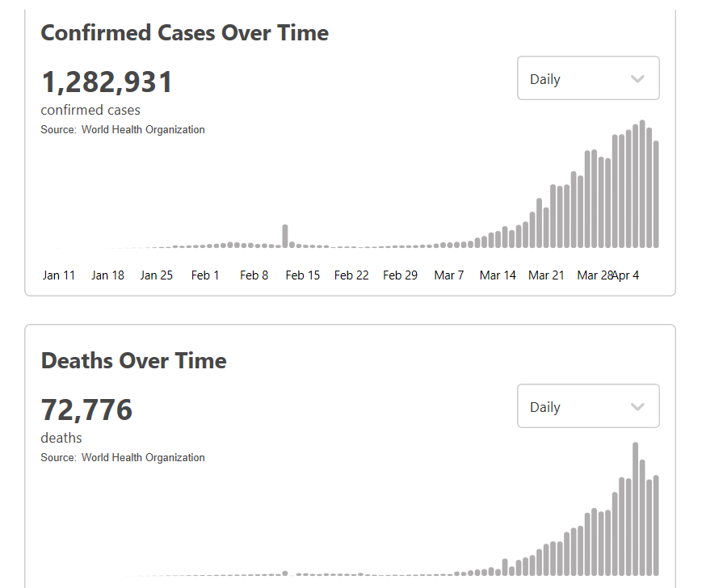Click the Confirmed Cases Over Time heading

point(184,33)
